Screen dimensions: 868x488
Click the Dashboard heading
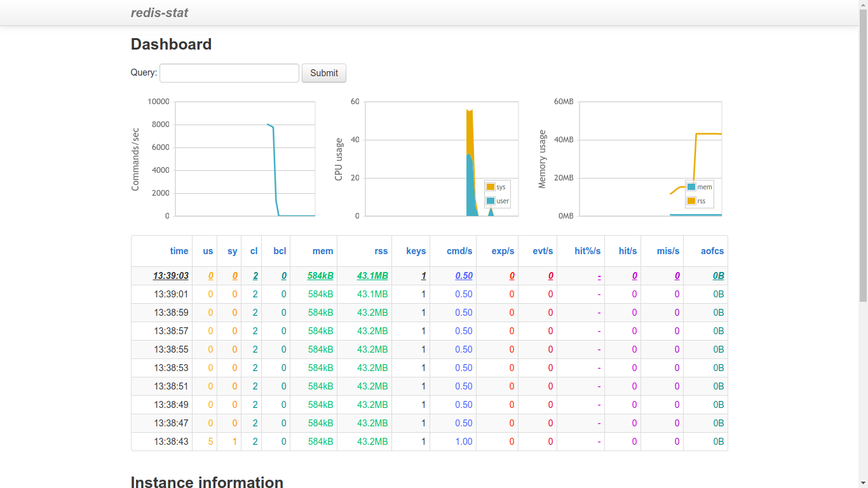point(171,44)
